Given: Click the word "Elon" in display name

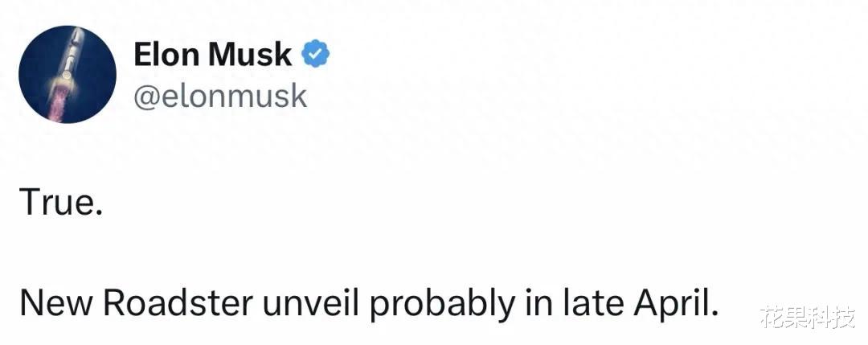Looking at the screenshot, I should (166, 55).
